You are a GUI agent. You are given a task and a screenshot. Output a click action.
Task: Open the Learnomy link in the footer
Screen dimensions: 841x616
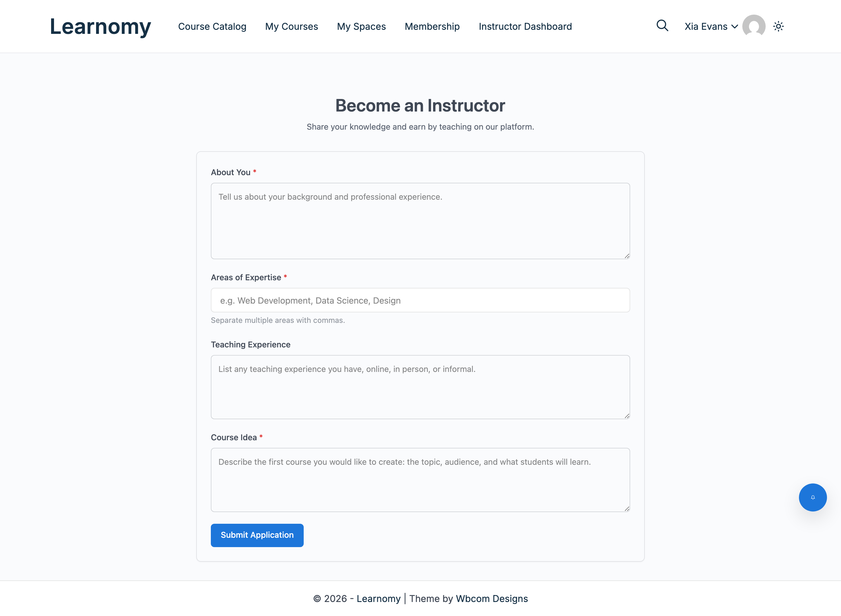378,598
